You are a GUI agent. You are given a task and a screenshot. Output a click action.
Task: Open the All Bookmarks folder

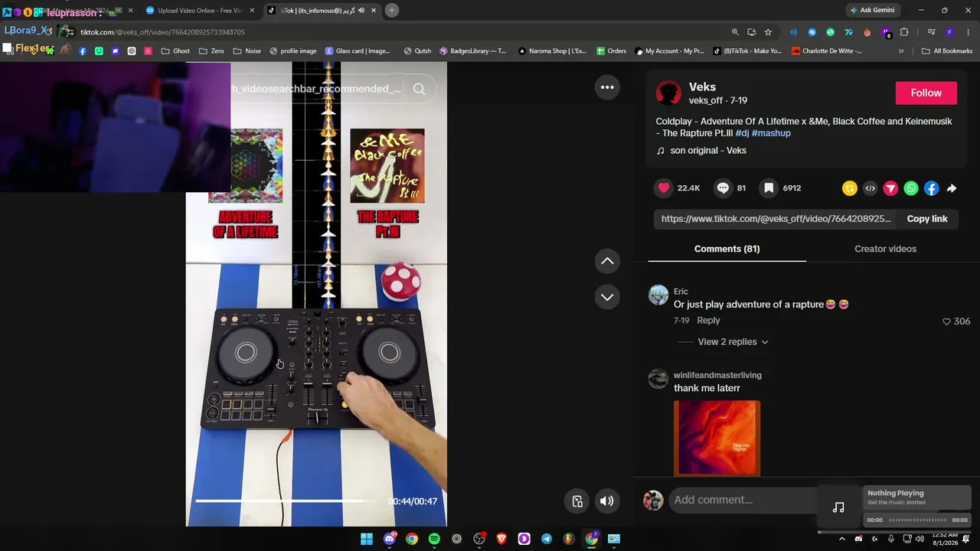coord(947,51)
